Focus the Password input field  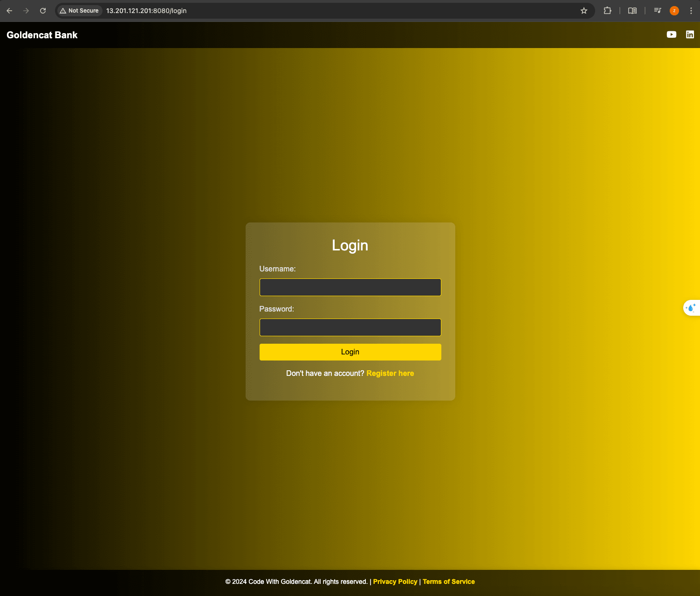[350, 327]
